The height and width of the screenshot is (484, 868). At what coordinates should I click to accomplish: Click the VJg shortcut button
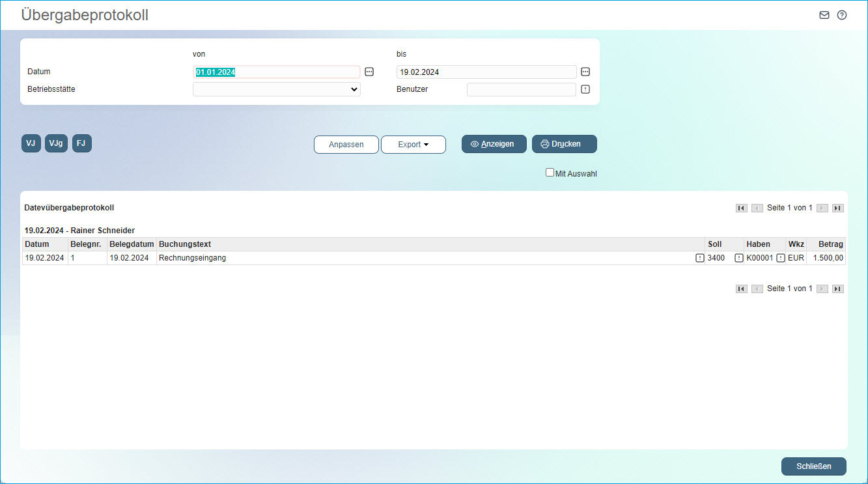point(56,143)
